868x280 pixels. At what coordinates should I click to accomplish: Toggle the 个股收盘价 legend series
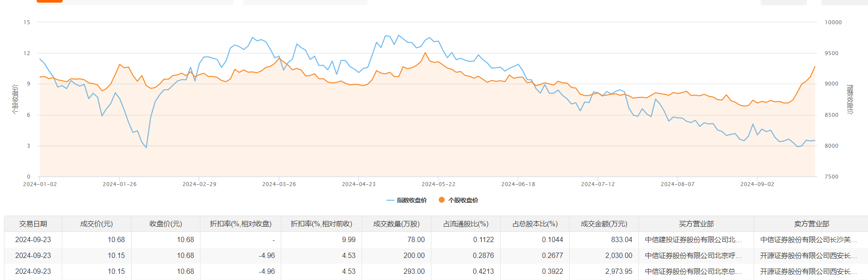pos(459,200)
